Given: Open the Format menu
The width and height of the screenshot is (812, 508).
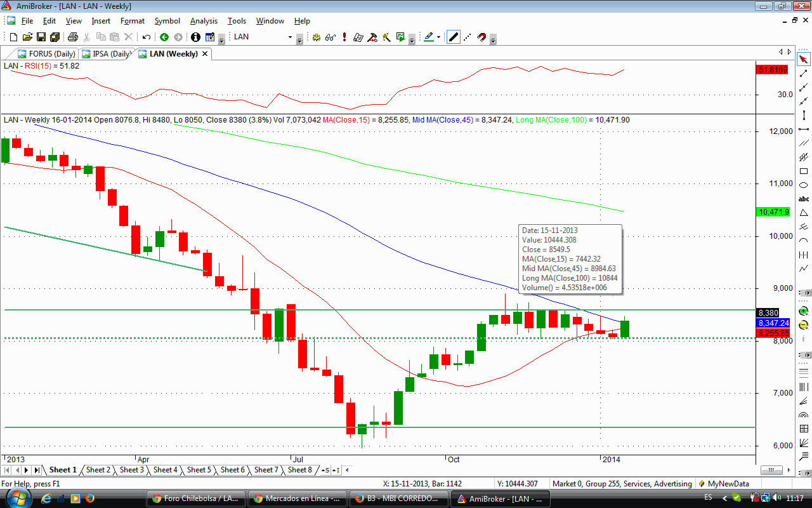Looking at the screenshot, I should click(133, 21).
